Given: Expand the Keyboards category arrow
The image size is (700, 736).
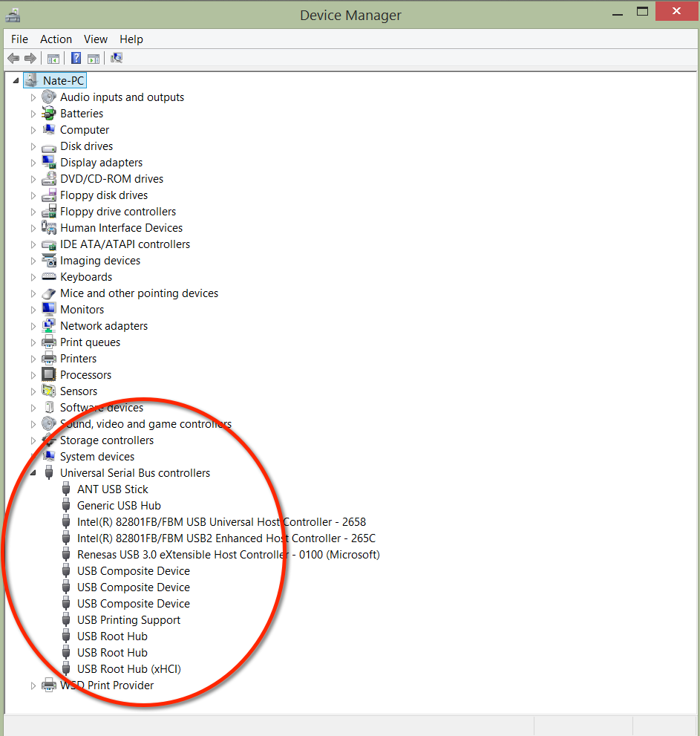Looking at the screenshot, I should [x=33, y=277].
